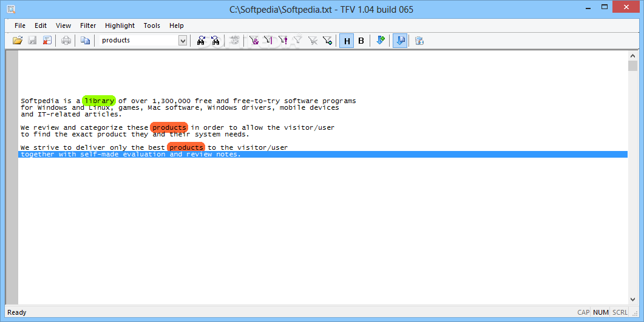Open the Highlight menu
The width and height of the screenshot is (644, 322).
(x=120, y=25)
